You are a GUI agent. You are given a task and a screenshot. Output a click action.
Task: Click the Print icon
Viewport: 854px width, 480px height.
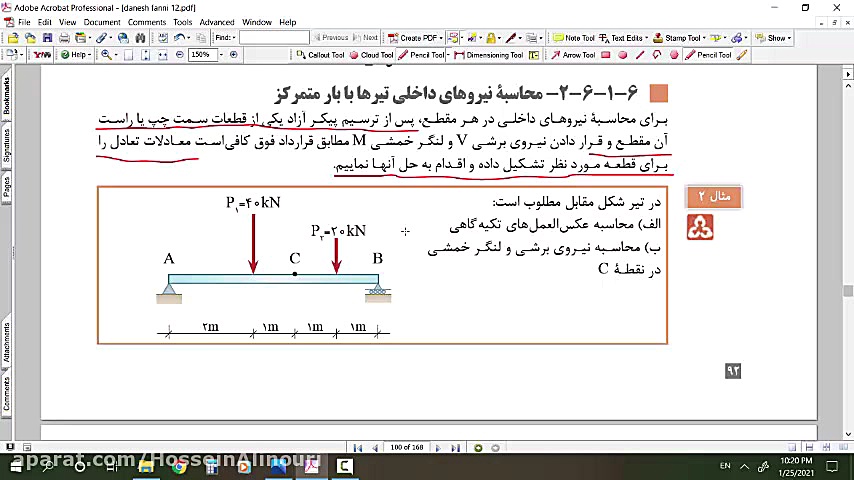[x=64, y=38]
